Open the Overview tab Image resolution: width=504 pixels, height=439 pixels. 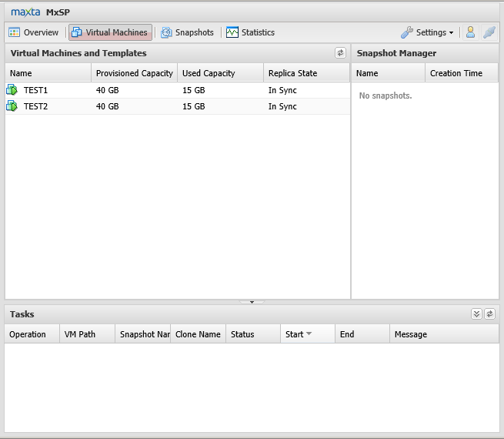tap(33, 32)
